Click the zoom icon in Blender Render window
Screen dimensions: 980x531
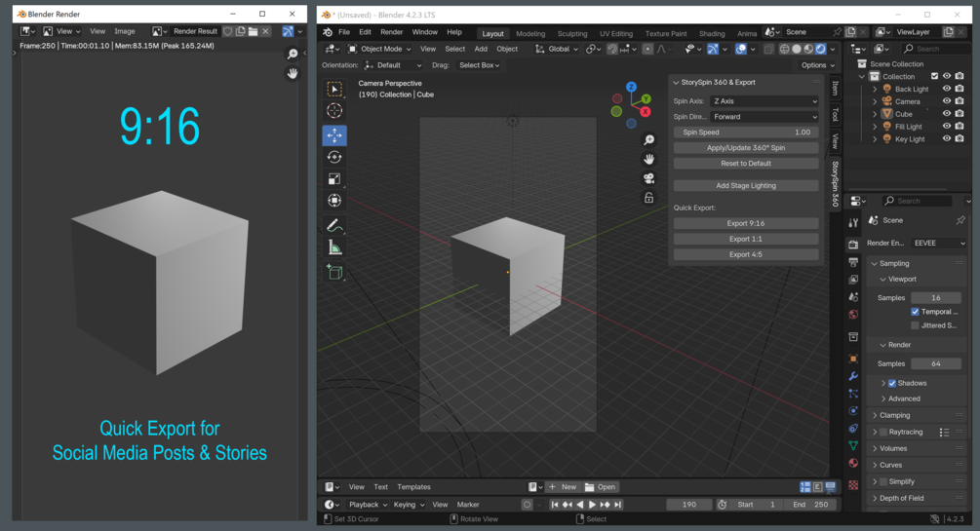292,55
